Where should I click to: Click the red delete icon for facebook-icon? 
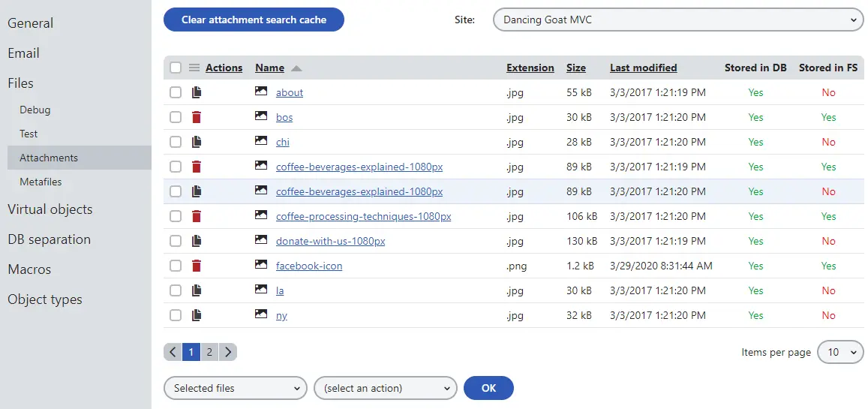(x=197, y=266)
